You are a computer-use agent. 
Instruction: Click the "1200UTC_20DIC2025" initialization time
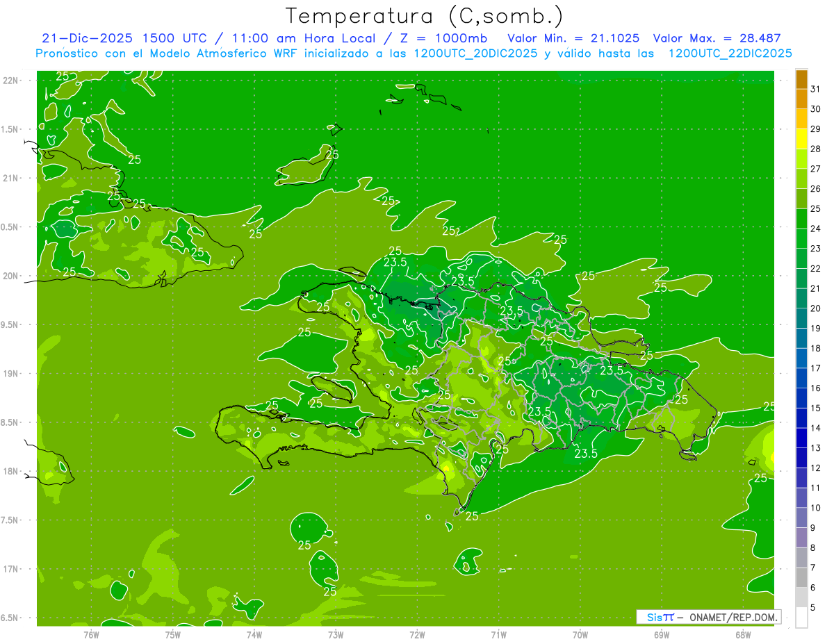point(475,53)
